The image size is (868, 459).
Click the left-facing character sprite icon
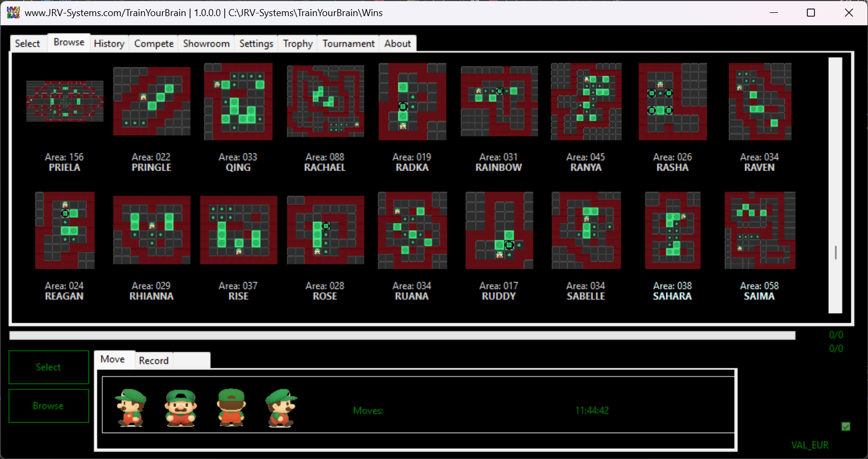pos(131,408)
